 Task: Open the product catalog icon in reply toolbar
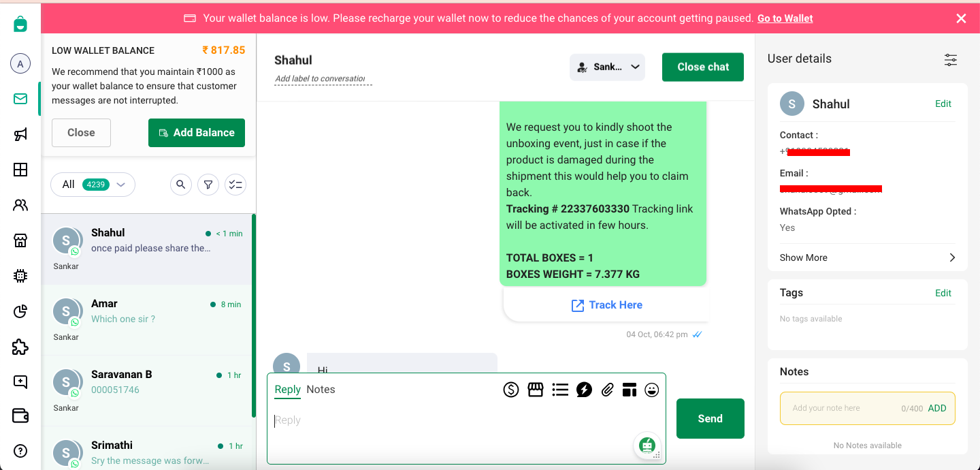[536, 389]
